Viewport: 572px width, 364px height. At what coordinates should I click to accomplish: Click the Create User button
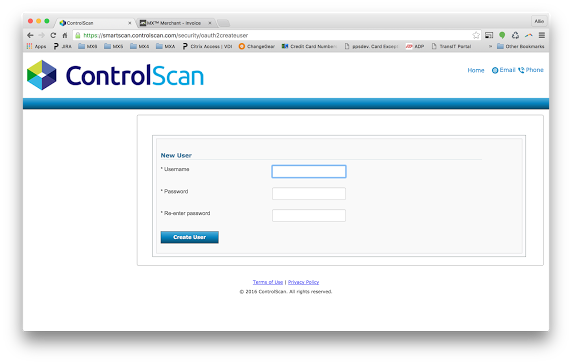click(190, 237)
